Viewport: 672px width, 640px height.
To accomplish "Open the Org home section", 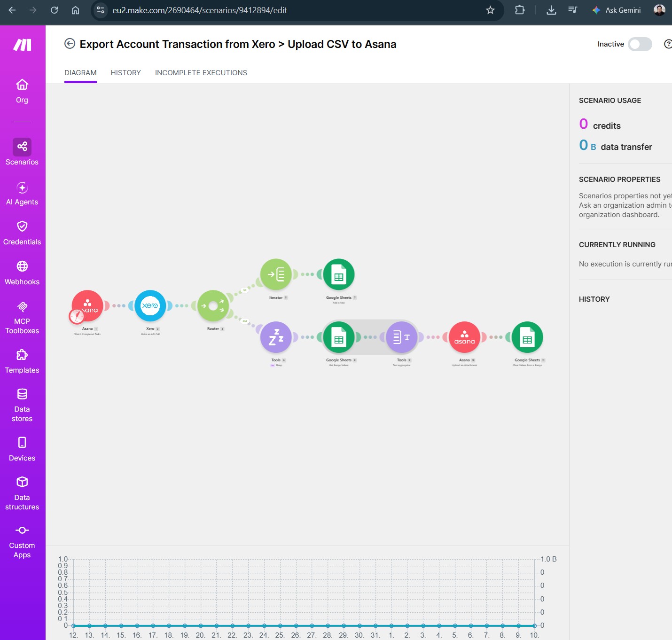I will point(22,91).
